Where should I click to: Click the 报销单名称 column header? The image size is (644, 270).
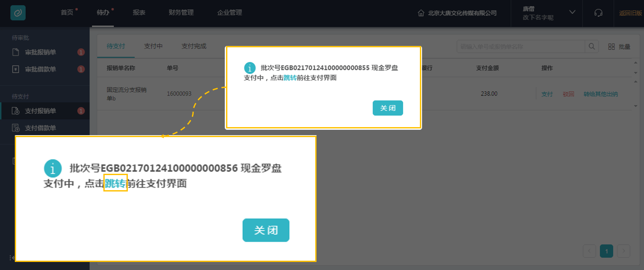coord(121,68)
